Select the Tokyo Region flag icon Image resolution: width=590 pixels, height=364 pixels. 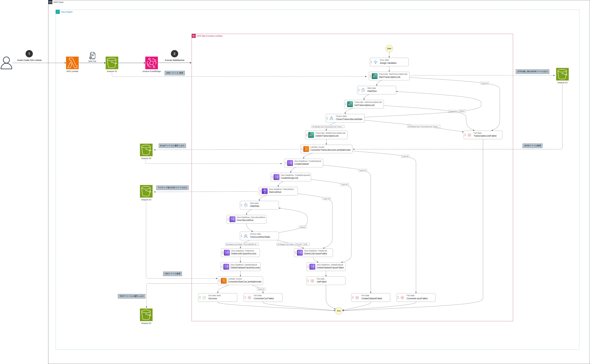[58, 12]
